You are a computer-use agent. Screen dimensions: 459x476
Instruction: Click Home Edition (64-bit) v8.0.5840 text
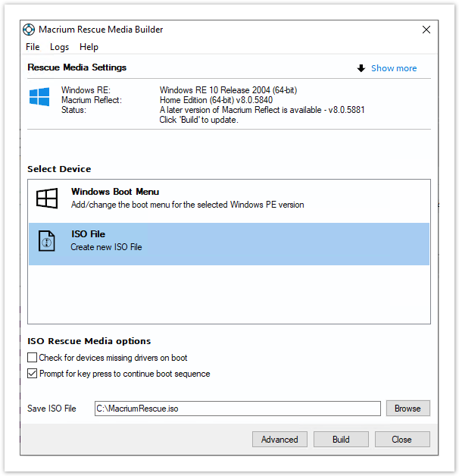[216, 100]
